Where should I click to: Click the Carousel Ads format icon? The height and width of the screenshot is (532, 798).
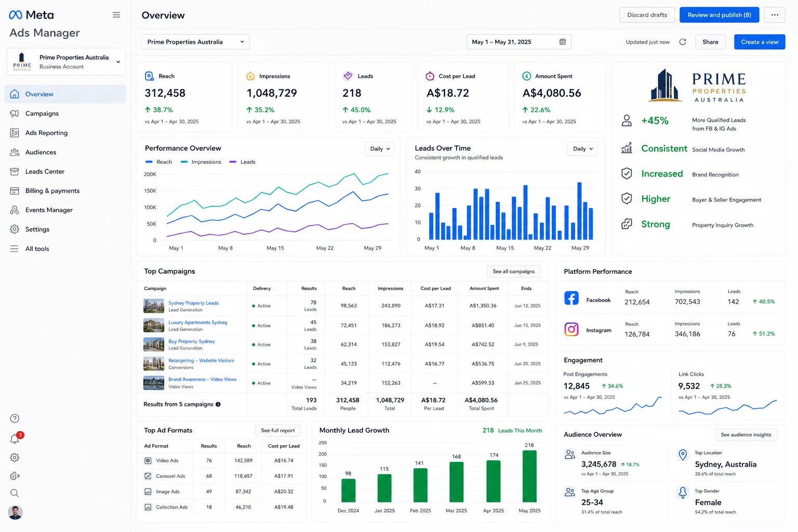[x=148, y=476]
